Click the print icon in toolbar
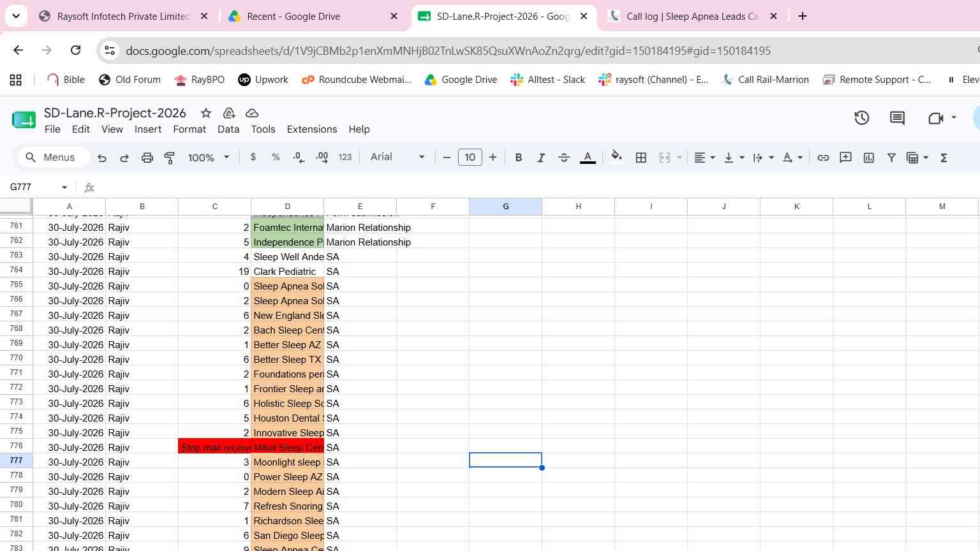 tap(147, 158)
